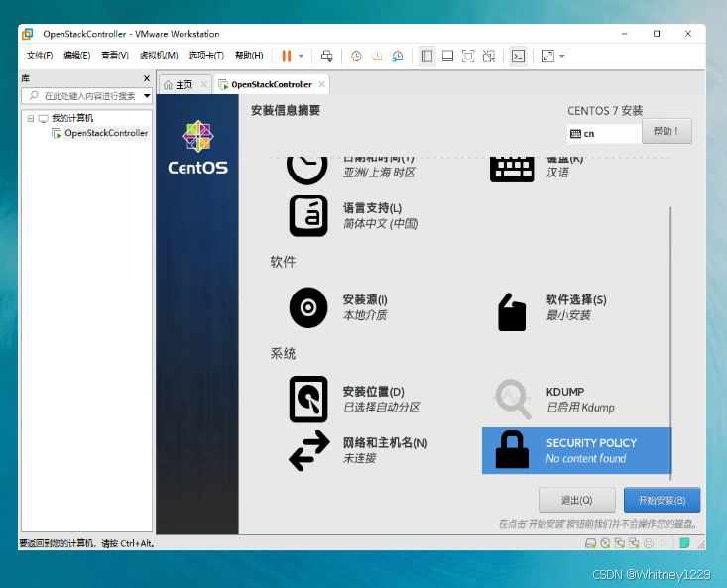
Task: Click the 亚洲/上海 时区 timezone text
Action: tap(379, 173)
